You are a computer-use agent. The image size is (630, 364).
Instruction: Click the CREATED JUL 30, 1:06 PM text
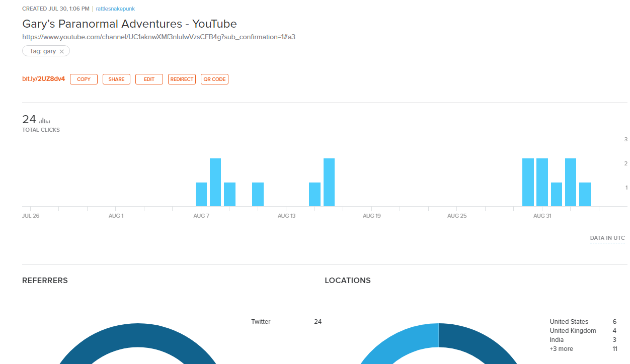tap(56, 9)
